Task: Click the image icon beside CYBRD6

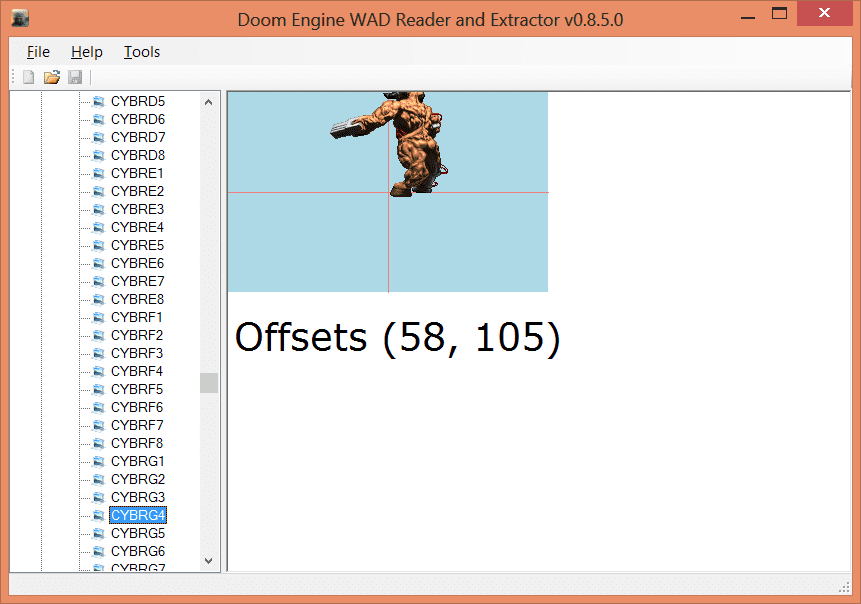Action: click(99, 119)
